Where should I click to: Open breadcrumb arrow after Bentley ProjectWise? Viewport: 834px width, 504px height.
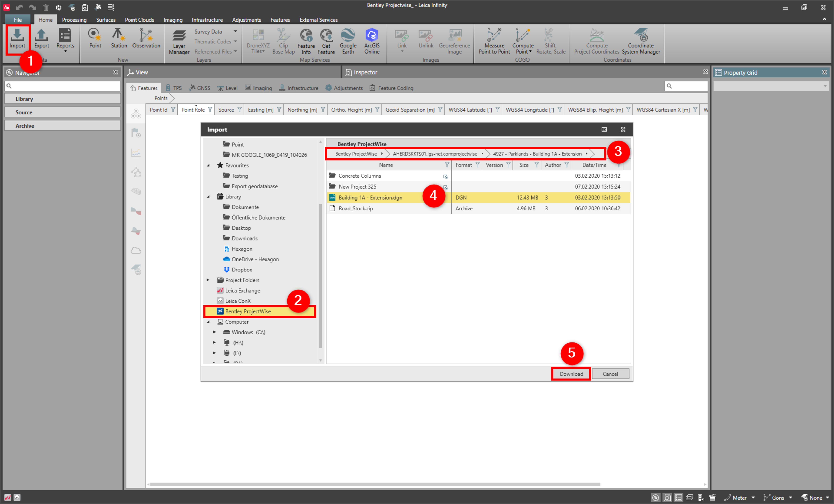[x=382, y=154]
